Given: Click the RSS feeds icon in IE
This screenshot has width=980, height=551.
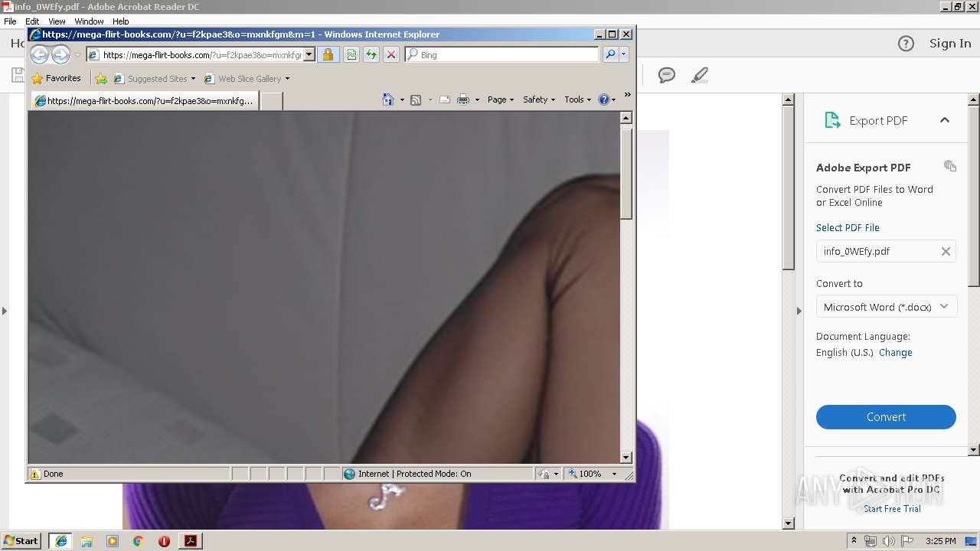Looking at the screenshot, I should pyautogui.click(x=416, y=99).
